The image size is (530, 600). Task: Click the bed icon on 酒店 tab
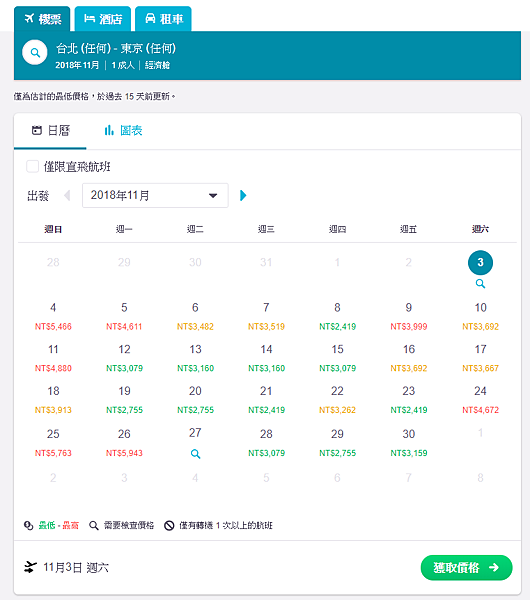(89, 18)
